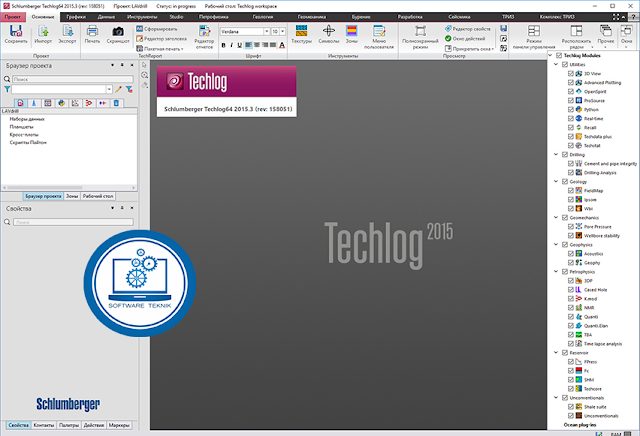Open the font name Verdana dropdown

tap(267, 31)
